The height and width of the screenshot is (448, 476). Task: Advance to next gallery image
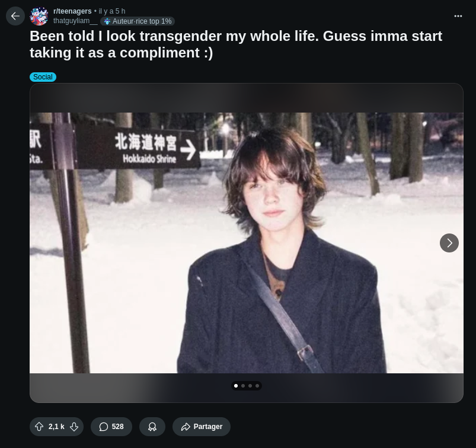(449, 243)
